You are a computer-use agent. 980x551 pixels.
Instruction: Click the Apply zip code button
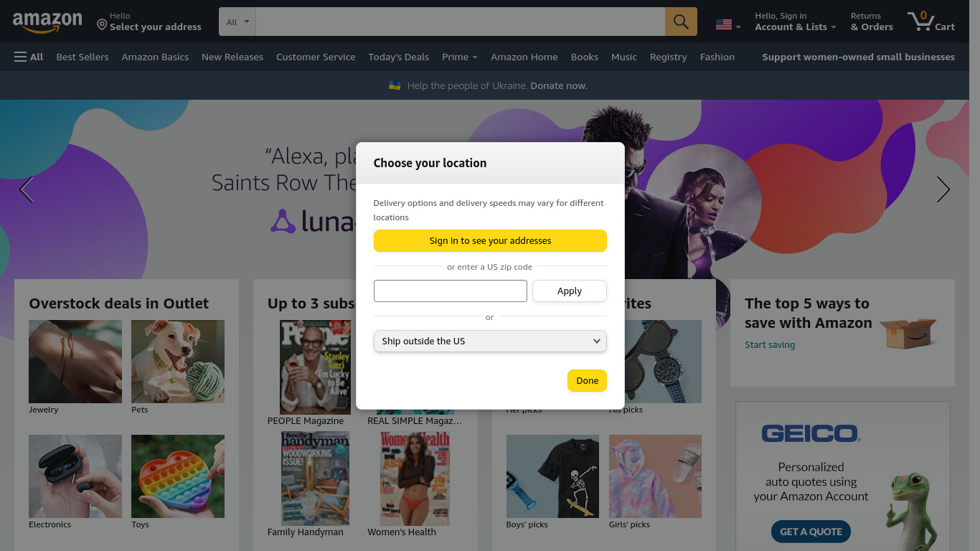pyautogui.click(x=570, y=291)
